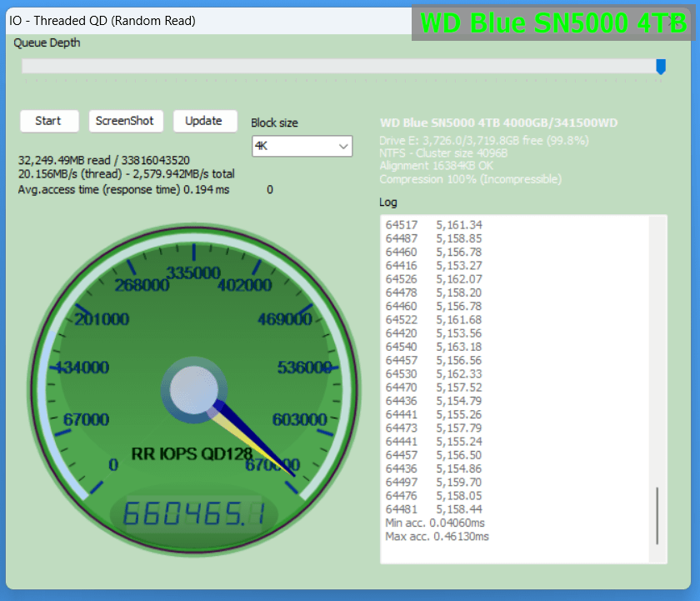Viewport: 700px width, 601px height.
Task: Click the window title IO - Threaded QD
Action: pyautogui.click(x=102, y=21)
